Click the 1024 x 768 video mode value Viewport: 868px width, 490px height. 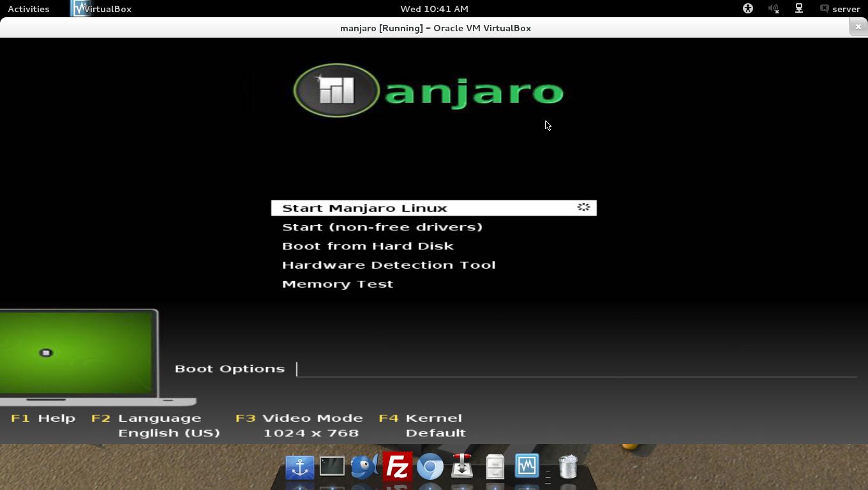(311, 433)
